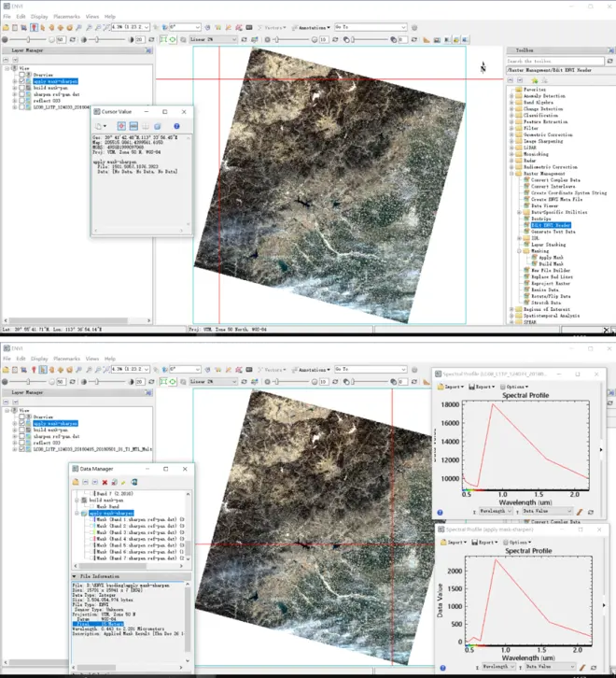The height and width of the screenshot is (678, 616).
Task: Click the sharpen slider in the top window toolbar
Action: (291, 40)
